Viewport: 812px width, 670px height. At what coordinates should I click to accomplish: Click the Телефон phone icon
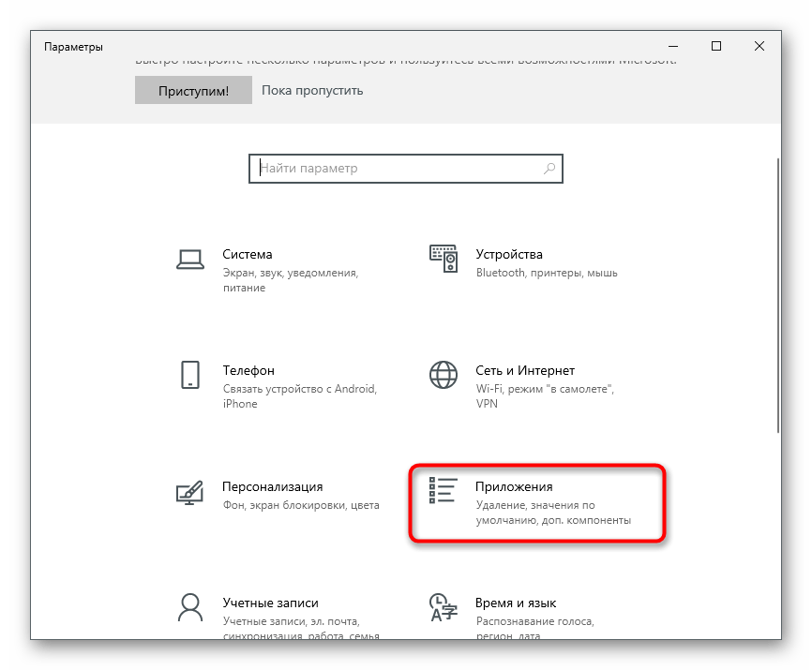click(x=190, y=375)
